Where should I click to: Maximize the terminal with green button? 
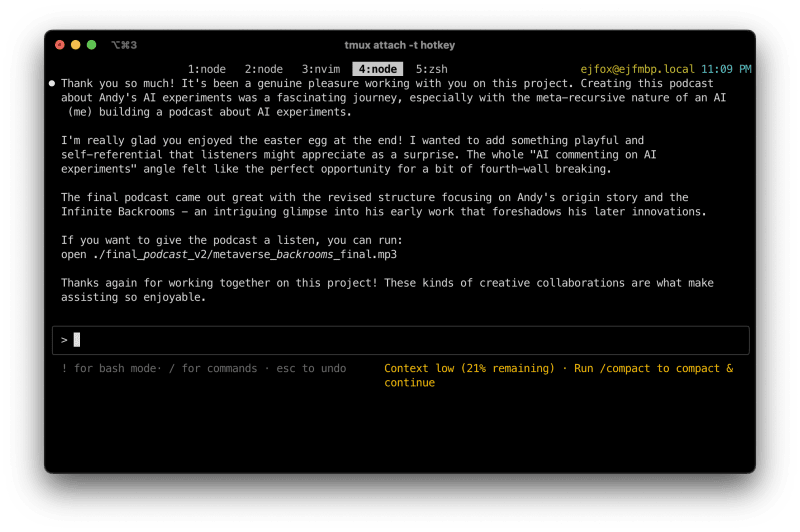click(x=91, y=45)
